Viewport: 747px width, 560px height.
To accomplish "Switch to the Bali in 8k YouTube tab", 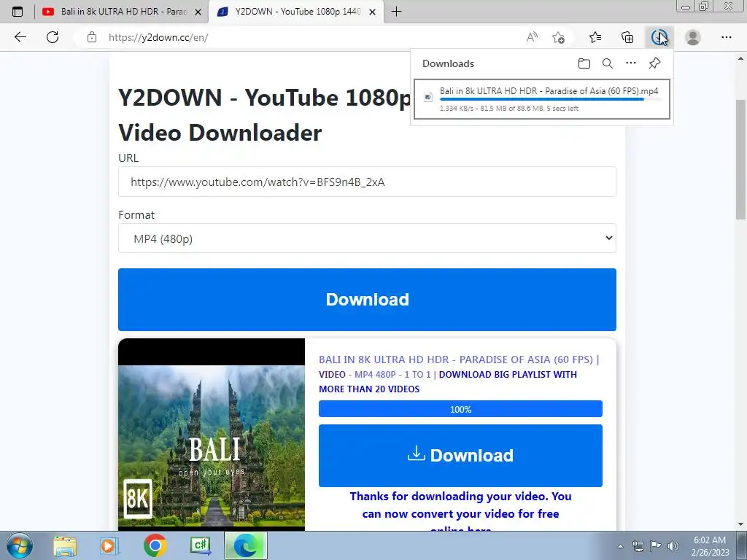I will pos(123,12).
